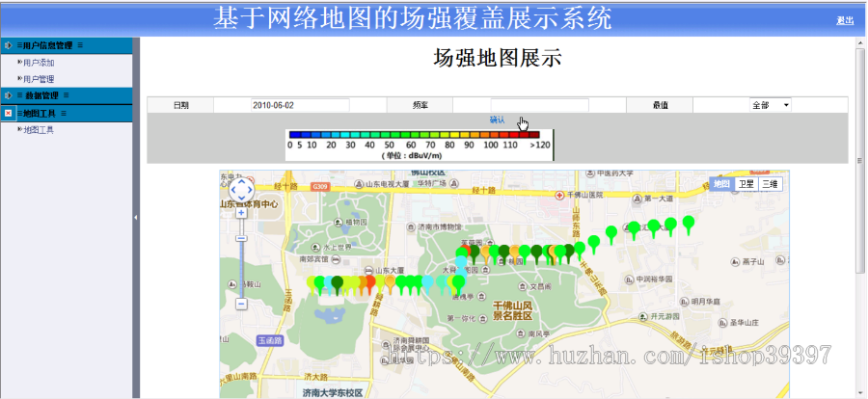Viewport: 868px width, 399px height.
Task: Click the map zoom slider handle
Action: (x=241, y=238)
